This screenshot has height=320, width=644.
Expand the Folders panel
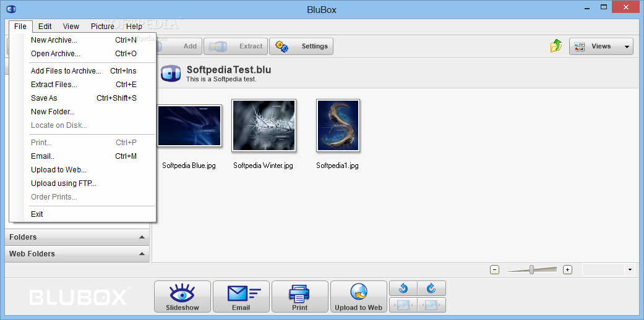(77, 237)
